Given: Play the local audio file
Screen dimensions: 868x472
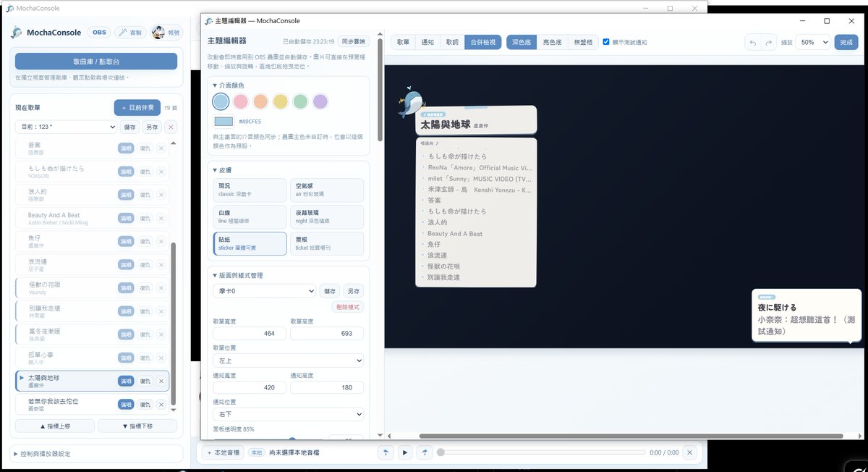Looking at the screenshot, I should pyautogui.click(x=405, y=452).
